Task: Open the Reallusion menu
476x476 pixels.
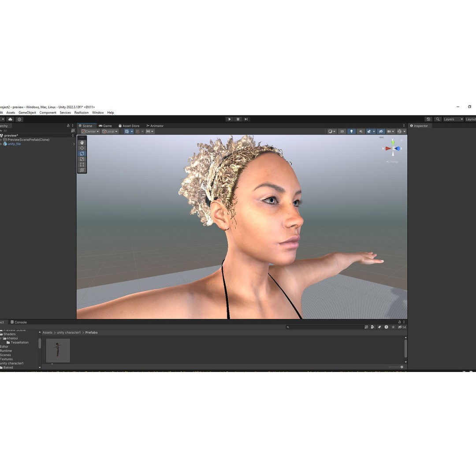Action: coord(82,113)
